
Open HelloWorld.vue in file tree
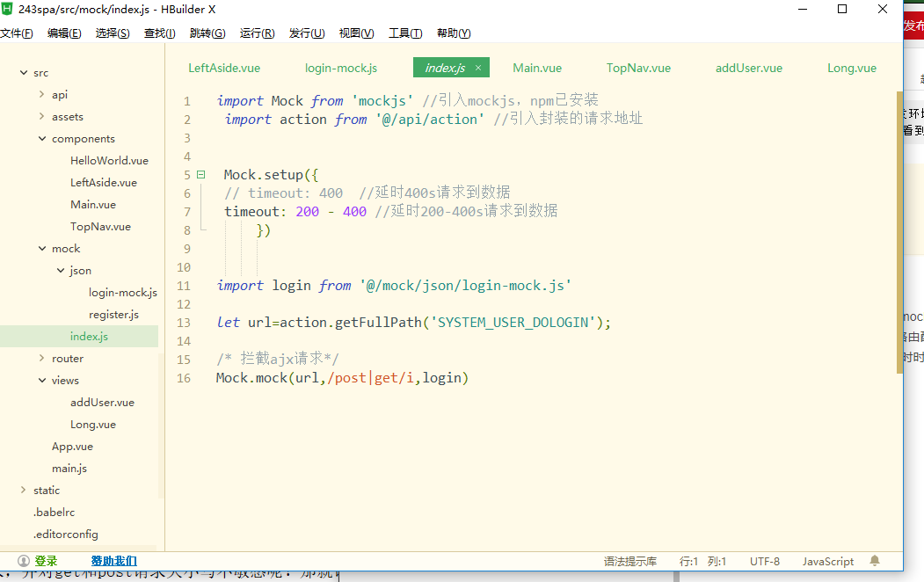(x=109, y=160)
